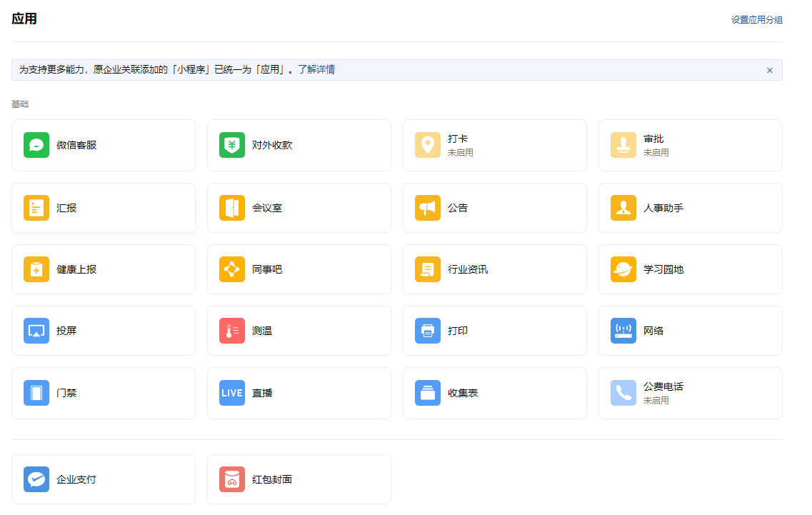
Task: Click the 公费电话 phone icon
Action: pyautogui.click(x=623, y=393)
